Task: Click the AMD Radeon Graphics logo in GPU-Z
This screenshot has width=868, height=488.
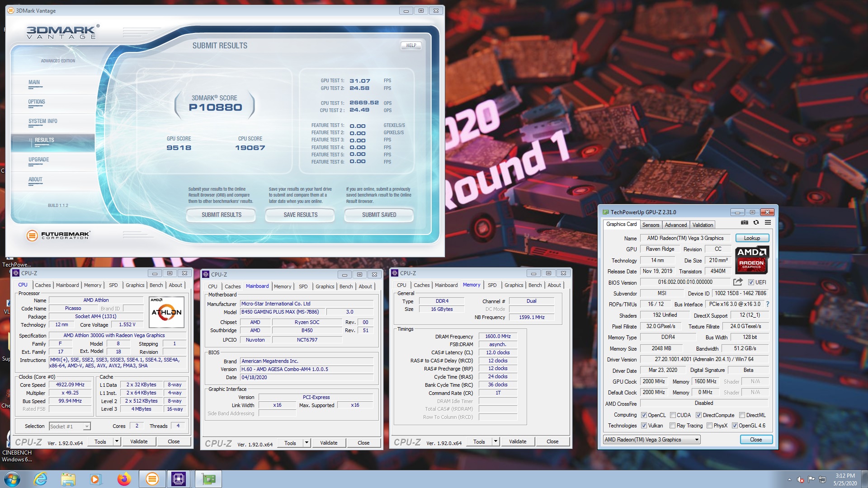Action: (751, 260)
